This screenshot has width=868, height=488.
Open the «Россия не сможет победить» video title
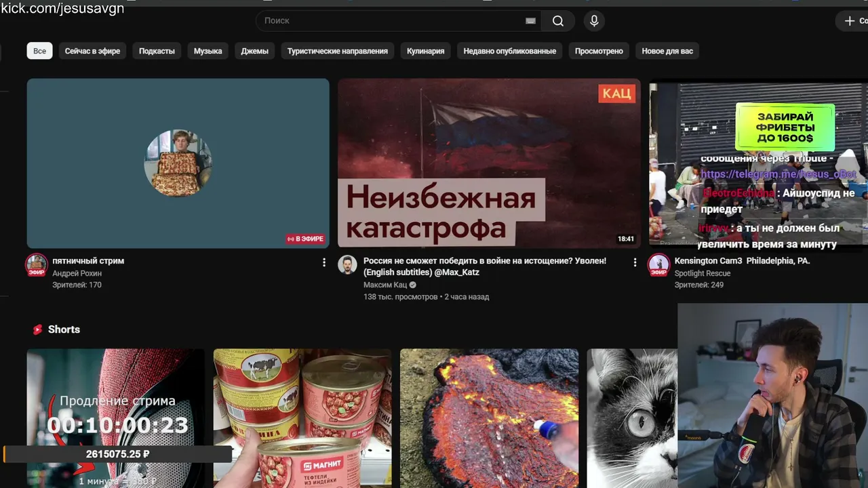tap(485, 266)
